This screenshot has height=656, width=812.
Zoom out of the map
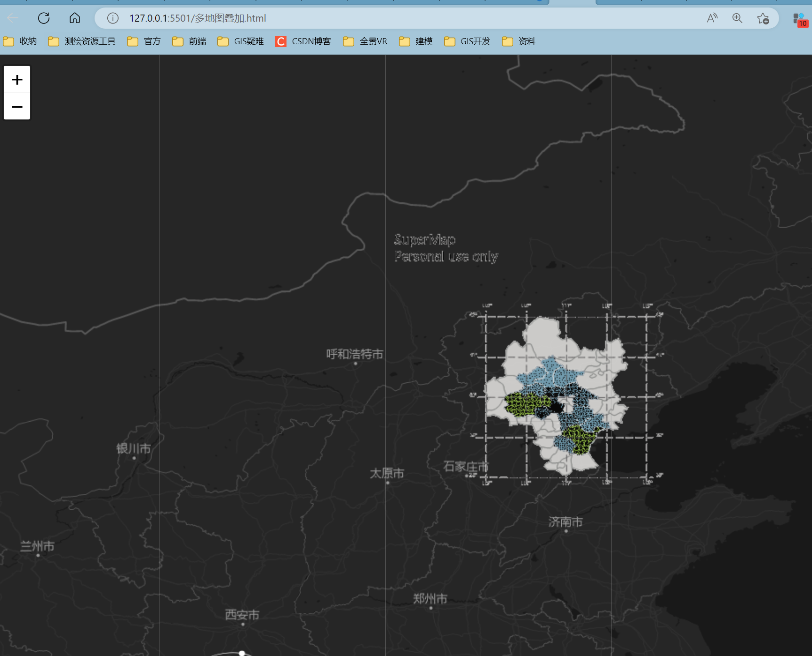point(17,106)
